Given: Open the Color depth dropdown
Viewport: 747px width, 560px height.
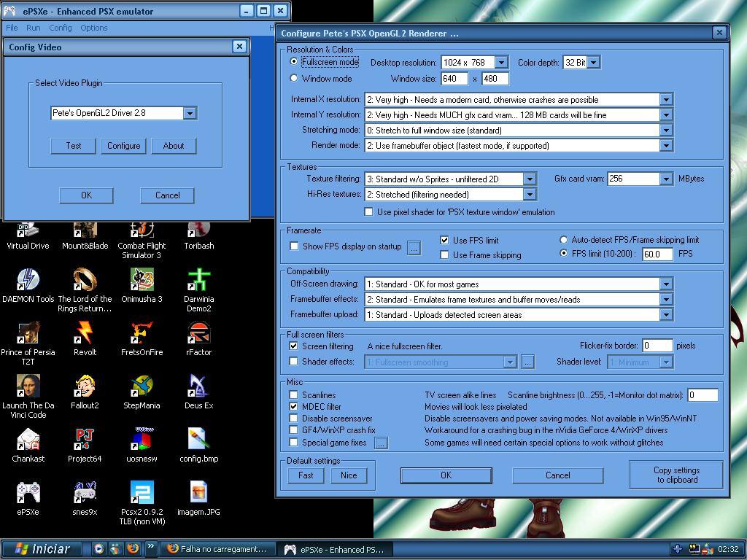Looking at the screenshot, I should point(594,63).
